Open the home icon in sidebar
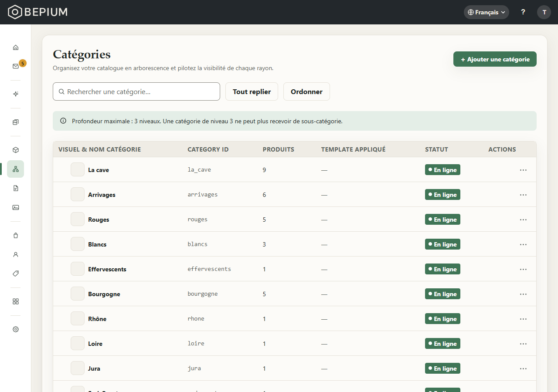This screenshot has width=558, height=392. click(x=16, y=47)
